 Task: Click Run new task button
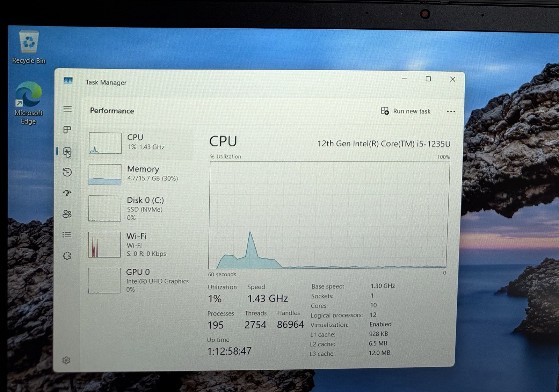pyautogui.click(x=406, y=111)
